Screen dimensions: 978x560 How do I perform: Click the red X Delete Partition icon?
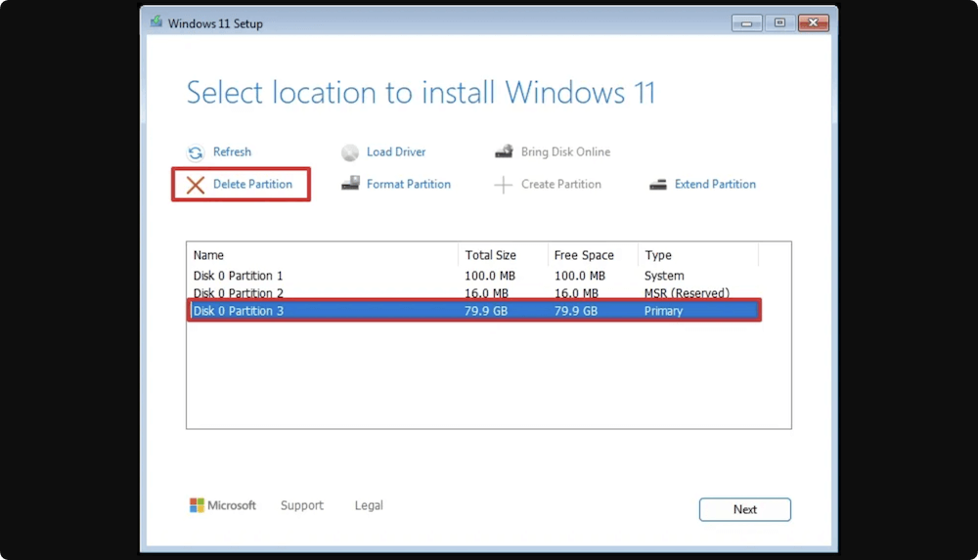(x=196, y=185)
